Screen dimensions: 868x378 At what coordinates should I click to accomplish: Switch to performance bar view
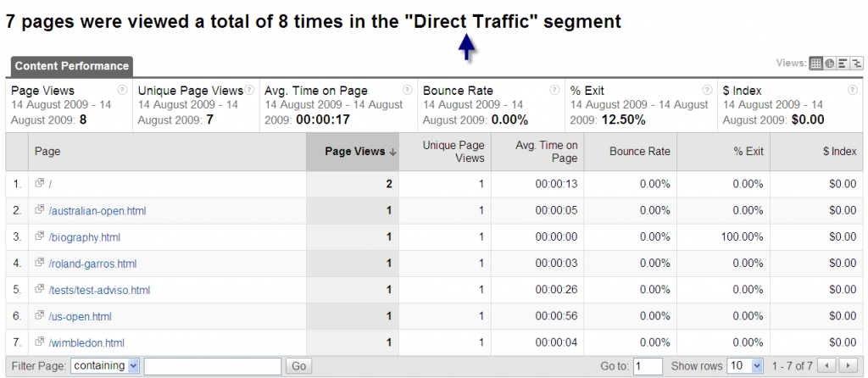pos(843,64)
